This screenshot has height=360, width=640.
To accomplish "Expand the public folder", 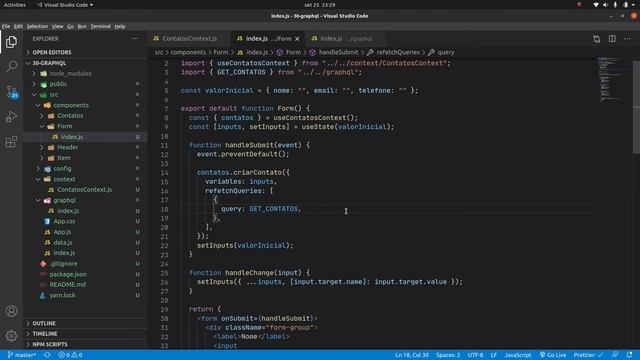I will click(x=85, y=84).
